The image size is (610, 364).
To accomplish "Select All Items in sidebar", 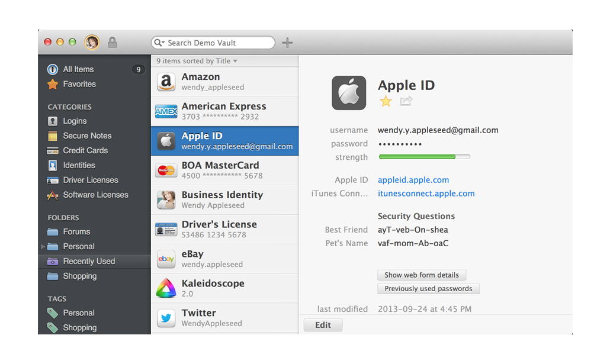I will [x=78, y=69].
